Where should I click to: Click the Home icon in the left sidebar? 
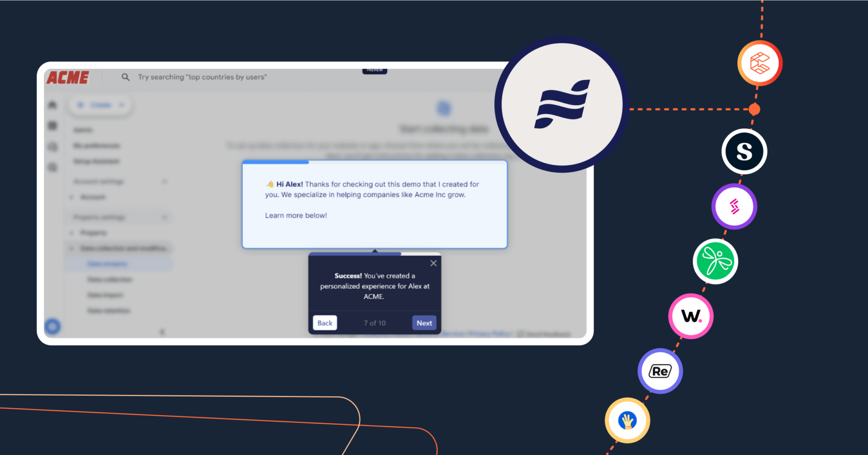point(52,105)
